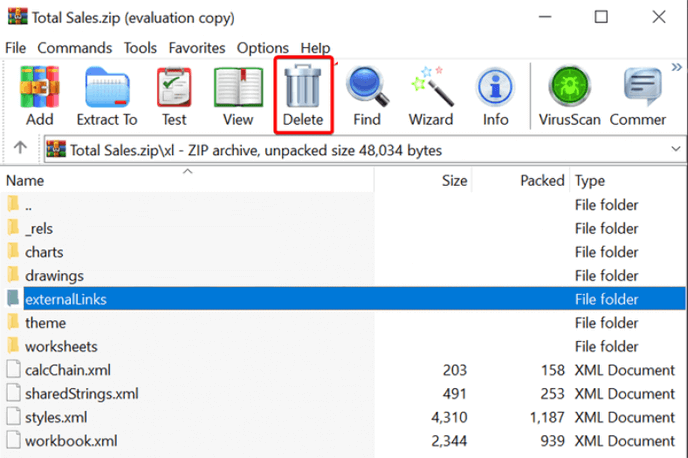Viewport: 688px width, 458px height.
Task: Click the 4,310 size value of styles.xml
Action: pos(449,417)
